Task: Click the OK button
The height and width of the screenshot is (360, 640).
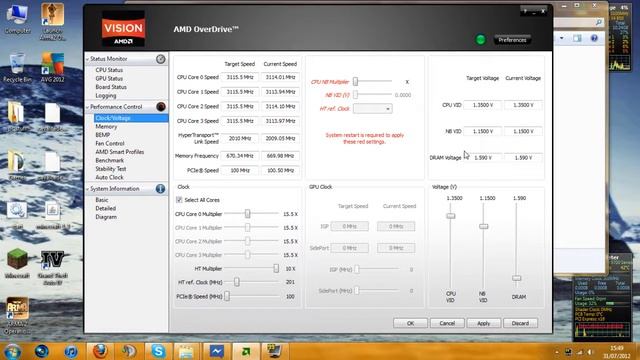Action: point(410,323)
